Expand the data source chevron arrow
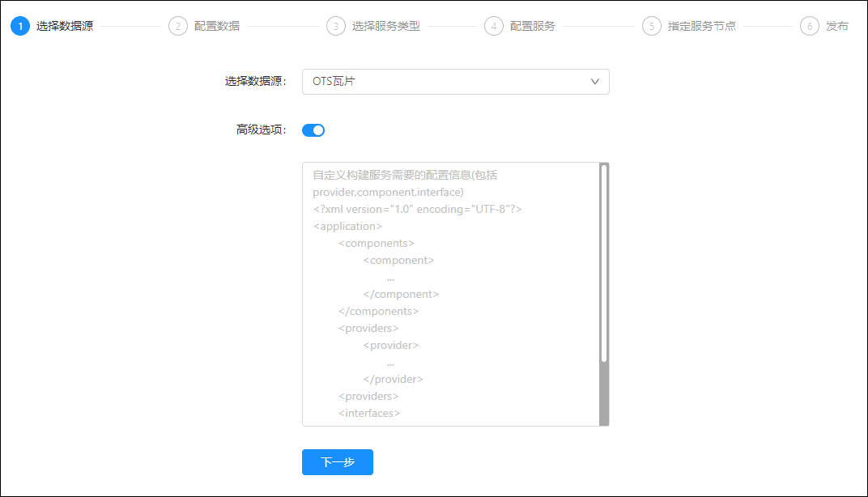The width and height of the screenshot is (868, 497). point(595,82)
